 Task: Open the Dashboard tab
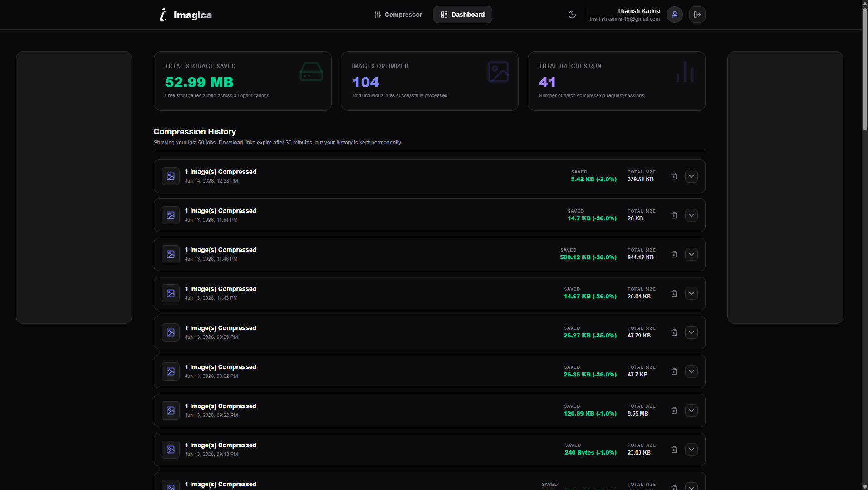[462, 15]
